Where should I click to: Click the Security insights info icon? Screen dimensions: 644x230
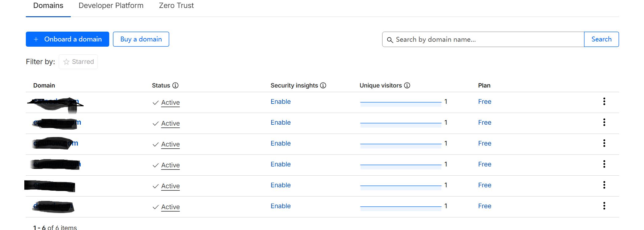point(323,85)
